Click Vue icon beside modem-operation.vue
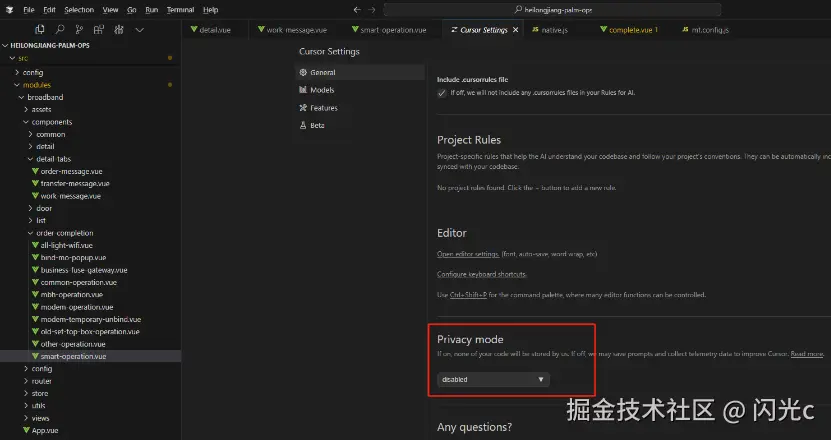831x440 pixels. coord(35,307)
